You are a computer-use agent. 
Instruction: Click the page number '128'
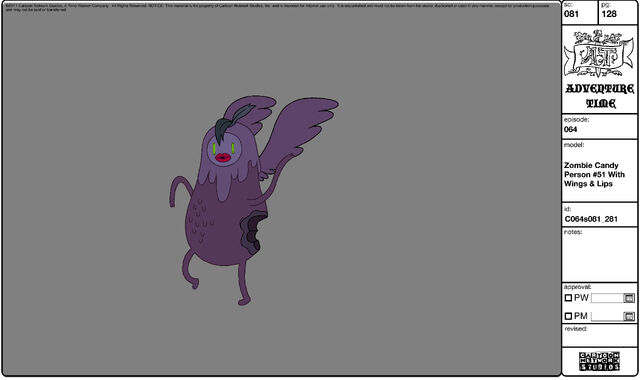609,14
